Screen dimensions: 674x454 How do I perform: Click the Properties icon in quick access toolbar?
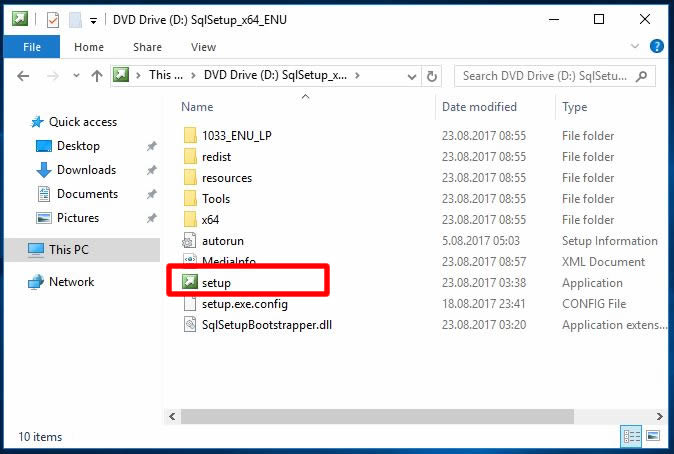[x=53, y=19]
